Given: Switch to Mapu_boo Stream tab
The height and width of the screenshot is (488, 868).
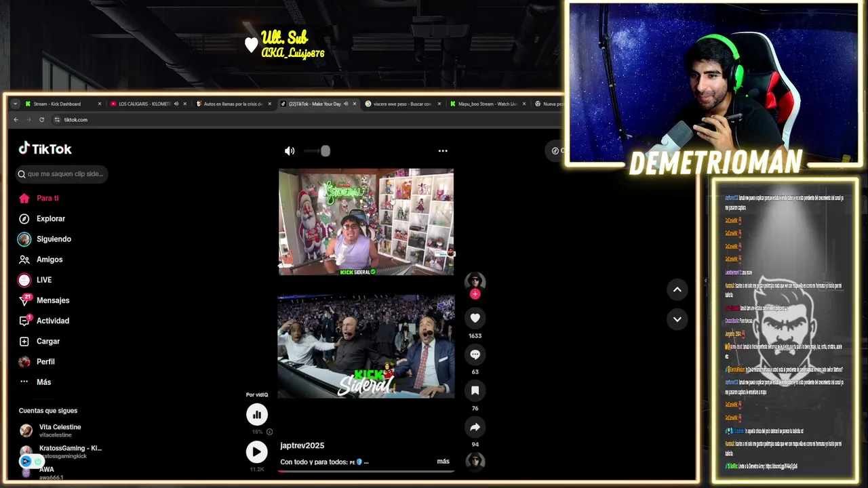Looking at the screenshot, I should 487,104.
